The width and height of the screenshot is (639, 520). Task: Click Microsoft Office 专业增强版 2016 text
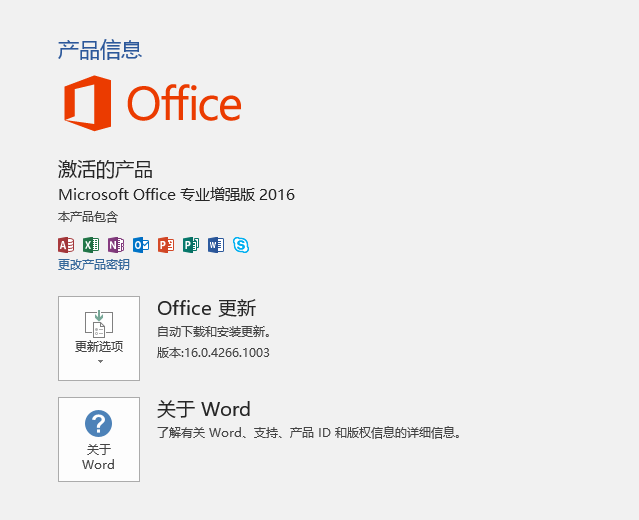pos(176,195)
